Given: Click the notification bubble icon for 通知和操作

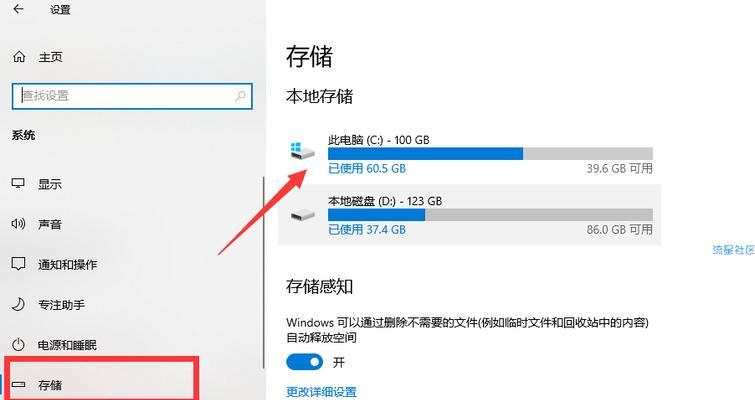Looking at the screenshot, I should tap(18, 264).
